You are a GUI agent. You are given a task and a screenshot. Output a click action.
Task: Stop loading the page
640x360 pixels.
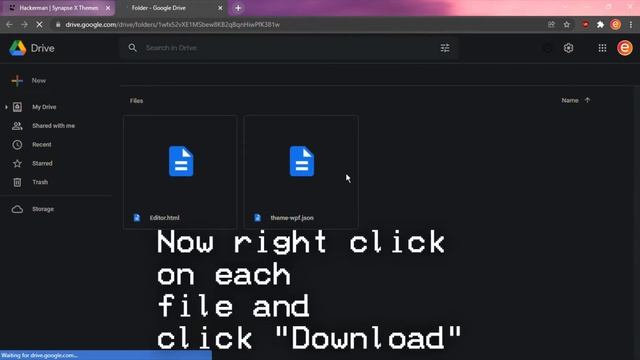pos(40,24)
